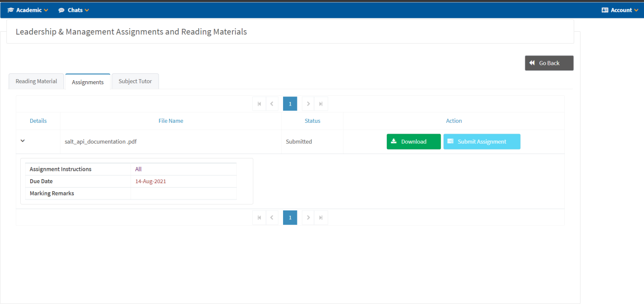Expand the Account dropdown

point(620,10)
